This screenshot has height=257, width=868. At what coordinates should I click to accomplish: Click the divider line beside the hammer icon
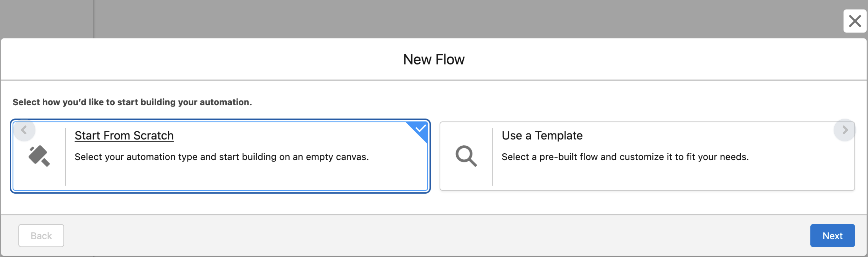pyautogui.click(x=66, y=157)
